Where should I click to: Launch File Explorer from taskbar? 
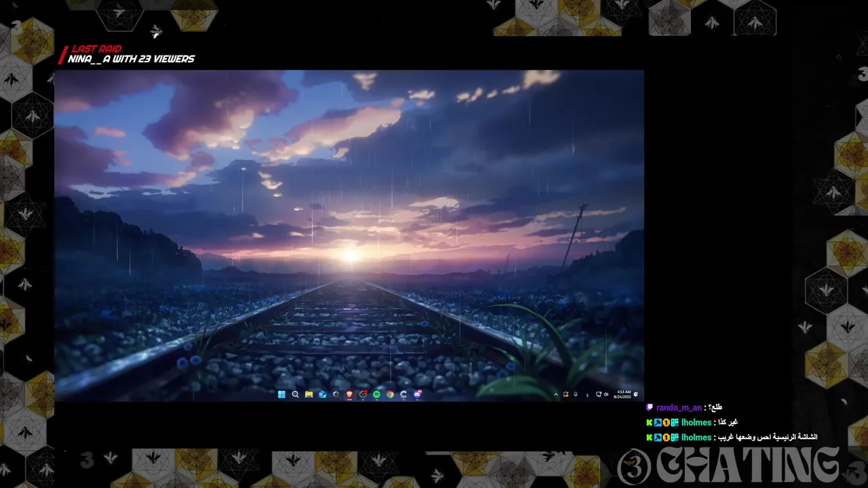pyautogui.click(x=309, y=394)
